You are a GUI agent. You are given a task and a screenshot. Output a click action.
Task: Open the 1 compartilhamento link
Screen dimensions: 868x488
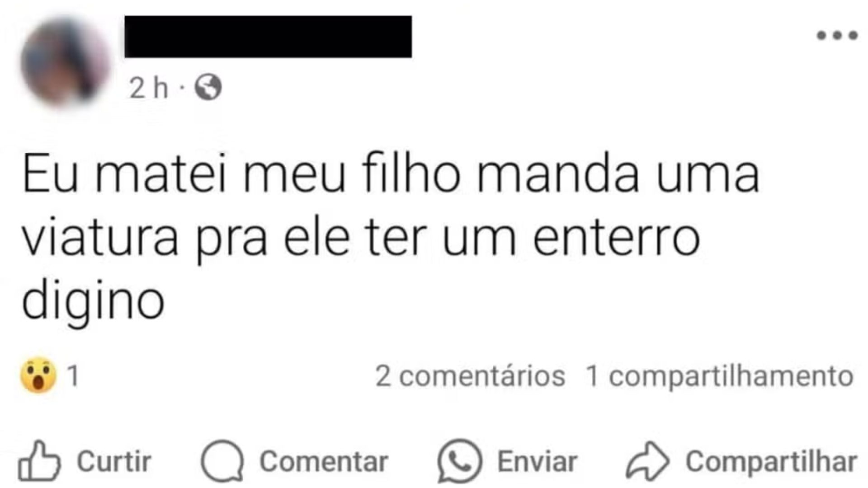(x=719, y=376)
